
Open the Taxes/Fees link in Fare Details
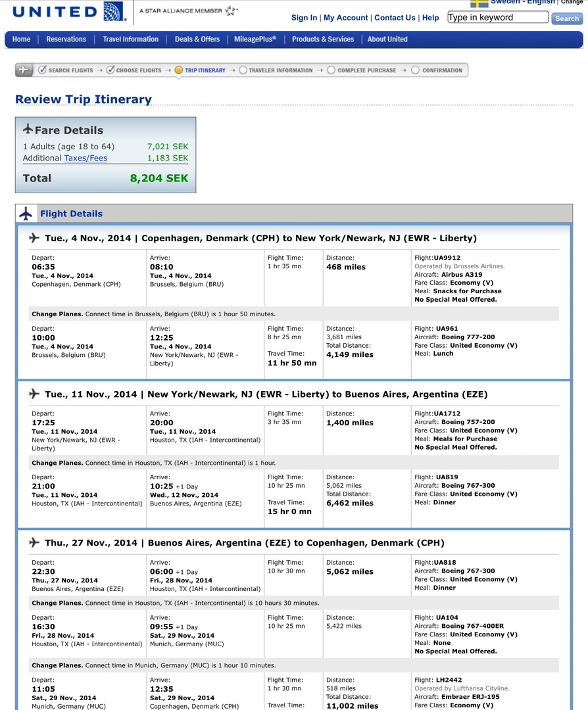86,158
